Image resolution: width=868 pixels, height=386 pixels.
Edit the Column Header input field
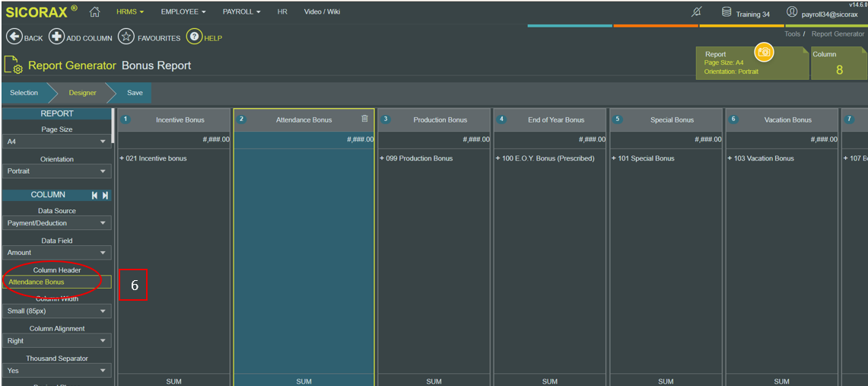click(56, 282)
